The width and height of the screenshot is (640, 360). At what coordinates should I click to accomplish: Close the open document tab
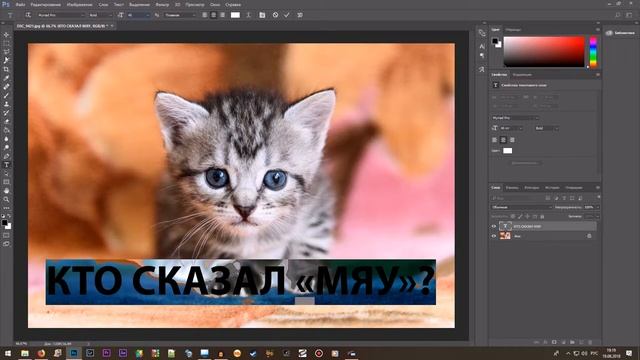112,26
